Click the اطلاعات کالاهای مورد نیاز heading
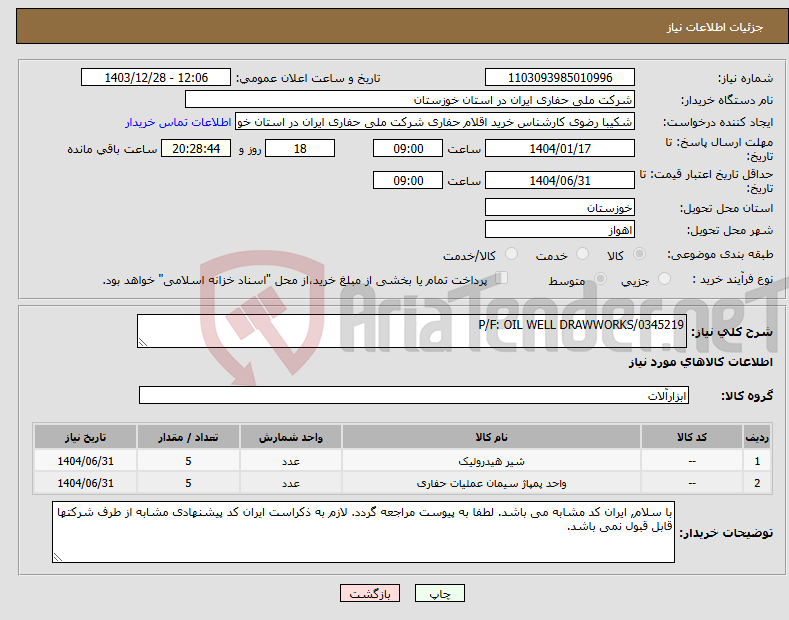This screenshot has height=620, width=789. (x=700, y=362)
